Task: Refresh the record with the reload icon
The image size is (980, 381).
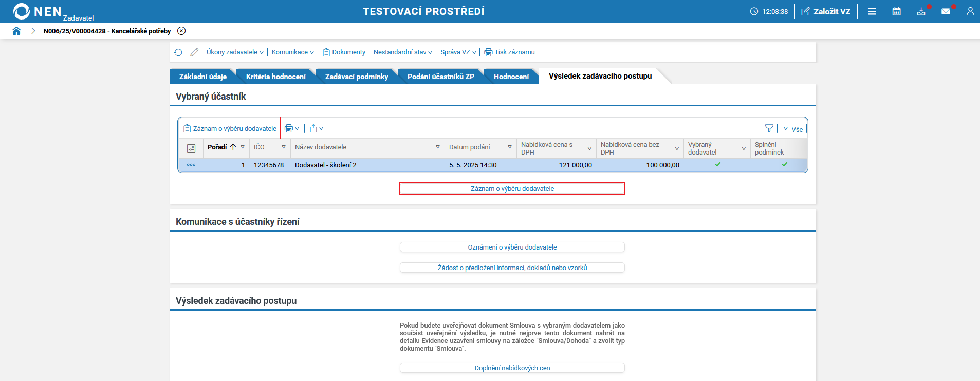Action: click(x=178, y=52)
